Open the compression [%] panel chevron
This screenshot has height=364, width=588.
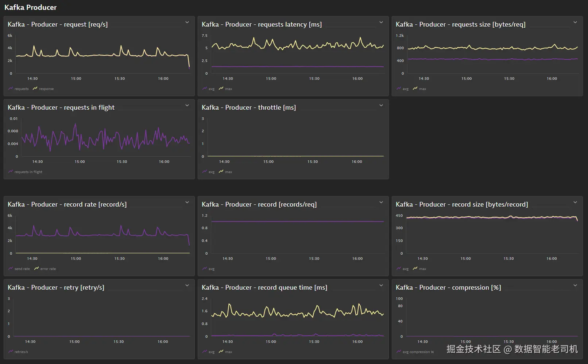pos(575,286)
